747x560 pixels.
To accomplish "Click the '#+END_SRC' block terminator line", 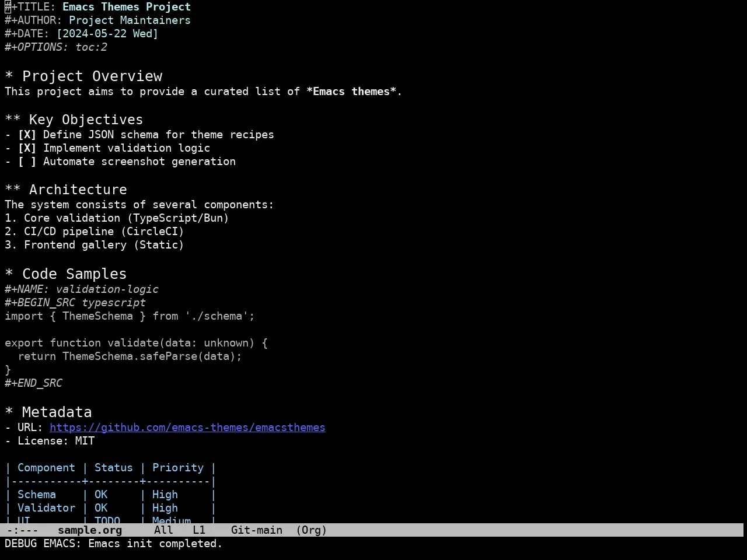I will pos(33,383).
